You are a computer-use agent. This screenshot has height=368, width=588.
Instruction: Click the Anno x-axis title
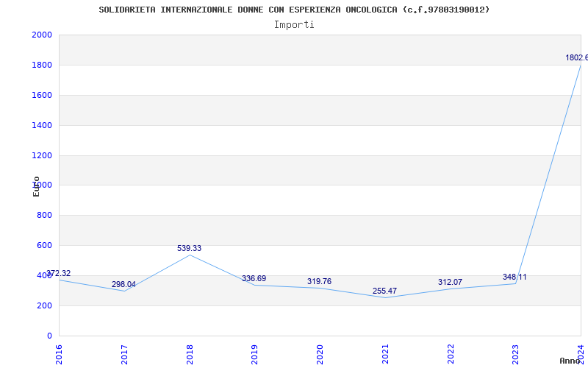click(570, 361)
